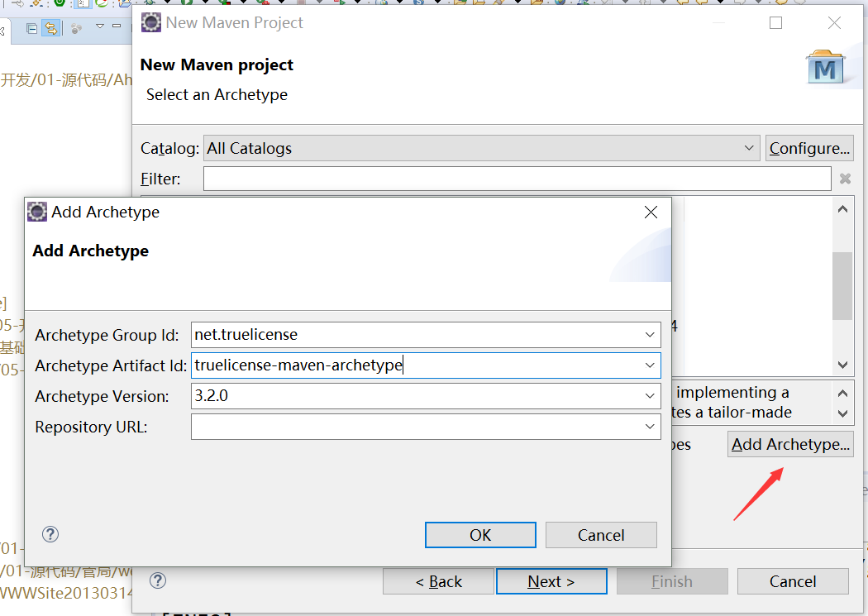Image resolution: width=868 pixels, height=616 pixels.
Task: Click the grey three-balls icon in Package Explorer
Action: pos(76,28)
